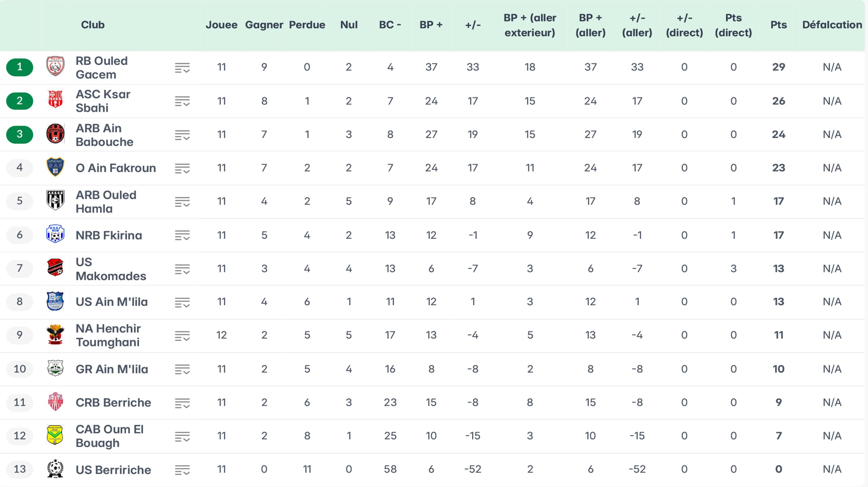Click the RB Ouled Gacem club logo

(x=55, y=67)
